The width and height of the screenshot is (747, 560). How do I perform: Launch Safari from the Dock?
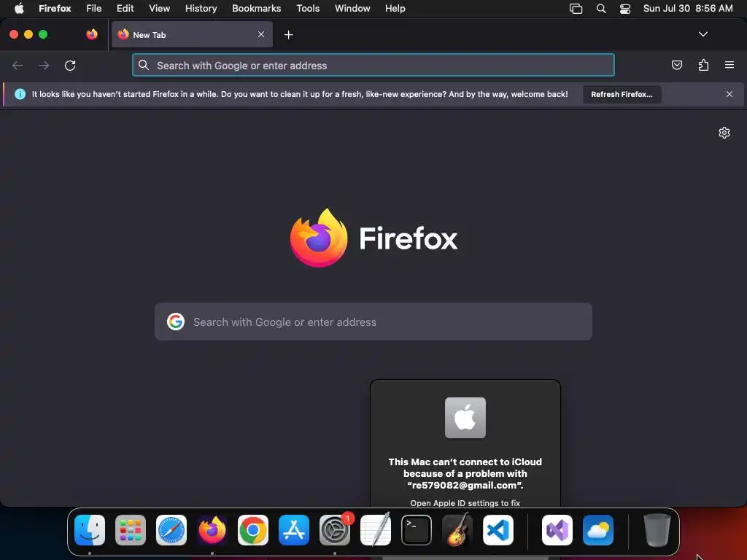[x=171, y=530]
